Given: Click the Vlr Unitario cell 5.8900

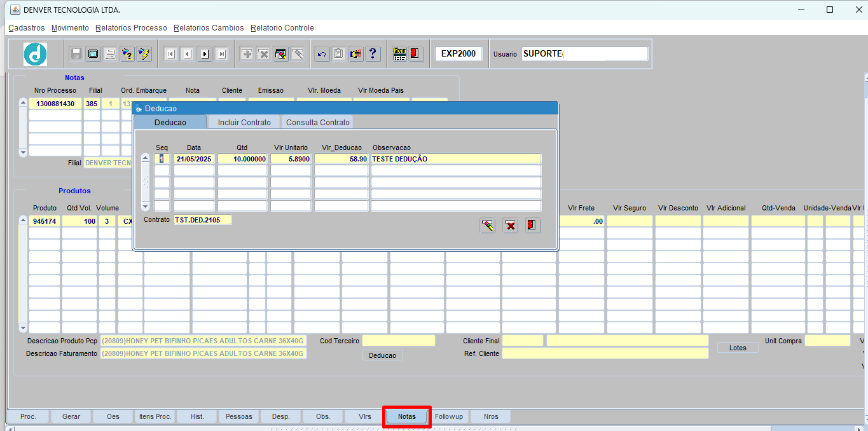Looking at the screenshot, I should pos(291,158).
